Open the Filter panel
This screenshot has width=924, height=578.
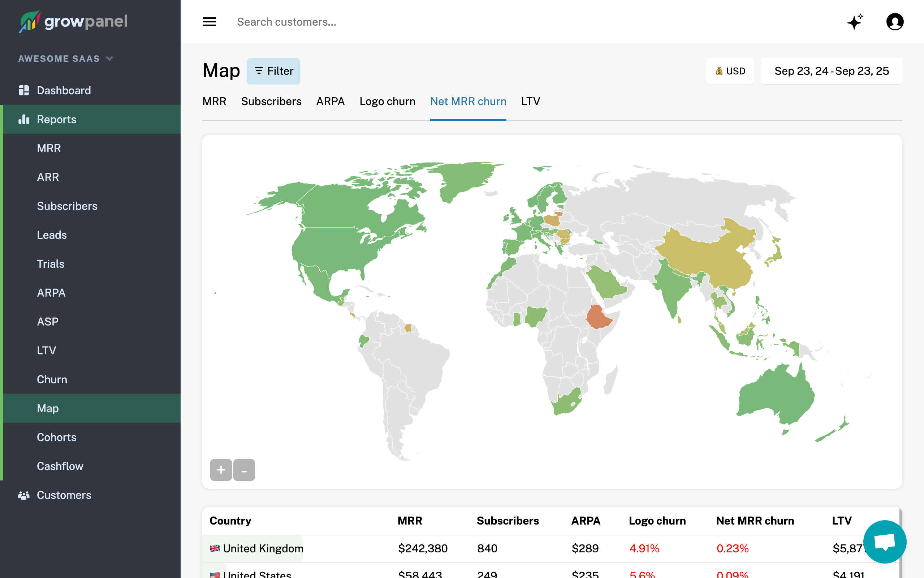273,71
